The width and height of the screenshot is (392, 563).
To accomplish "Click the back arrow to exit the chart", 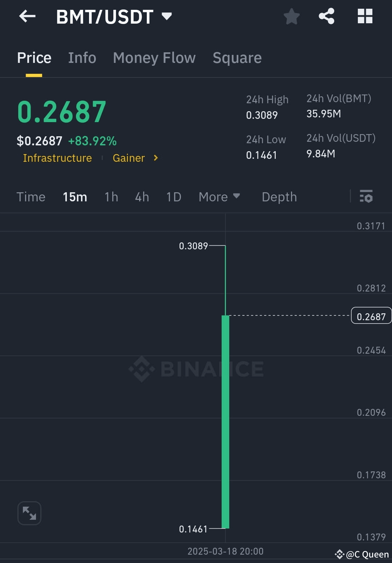I will coord(27,16).
